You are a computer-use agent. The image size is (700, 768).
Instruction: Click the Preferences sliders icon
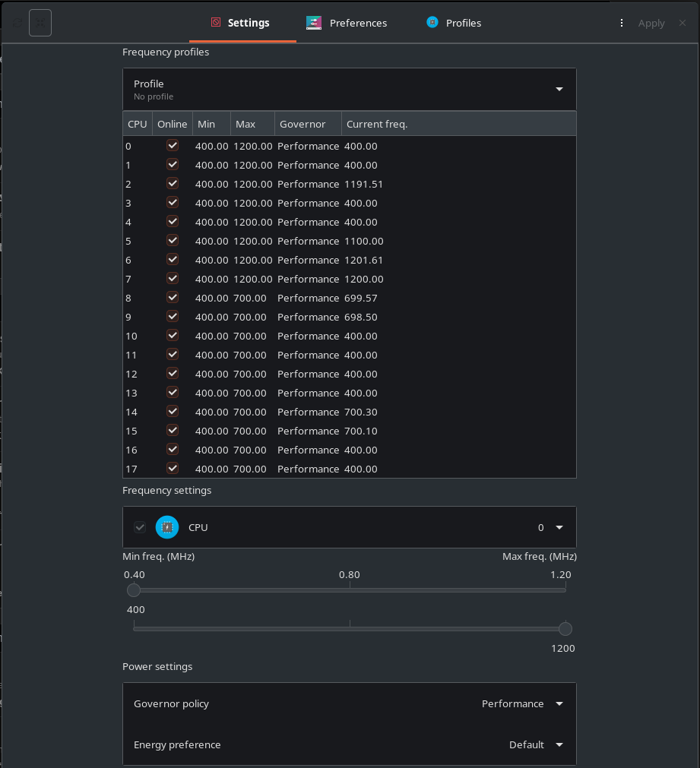click(314, 23)
